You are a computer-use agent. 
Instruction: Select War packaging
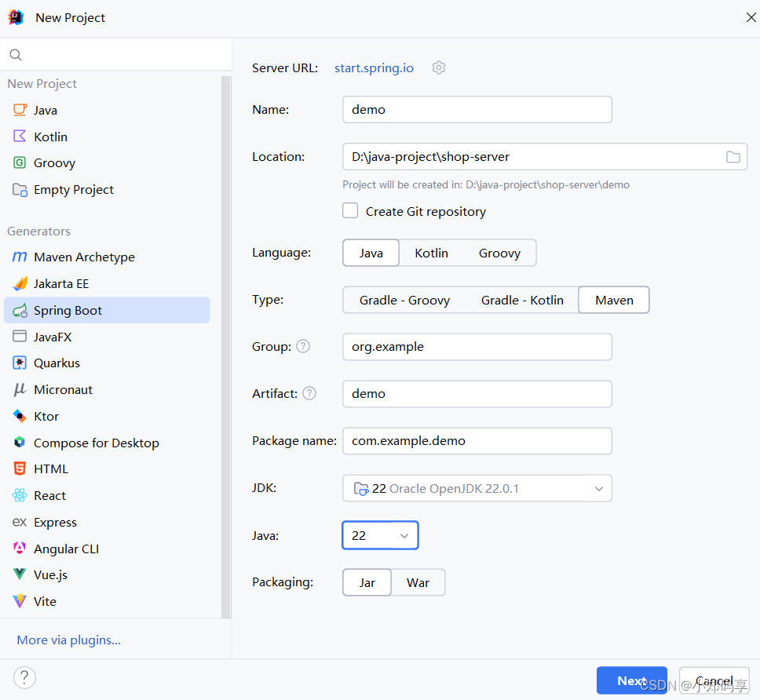[418, 582]
